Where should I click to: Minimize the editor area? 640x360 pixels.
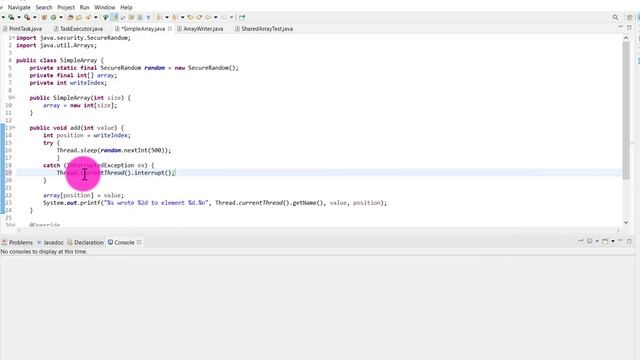620,27
